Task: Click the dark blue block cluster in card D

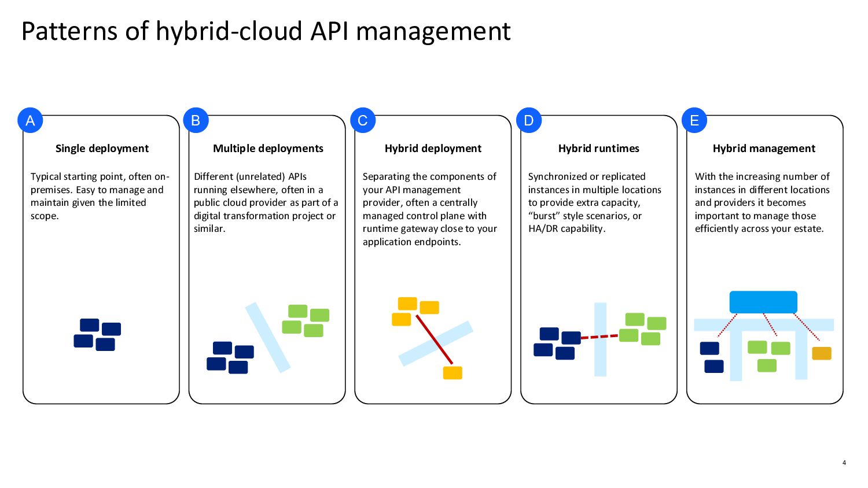Action: click(x=557, y=343)
